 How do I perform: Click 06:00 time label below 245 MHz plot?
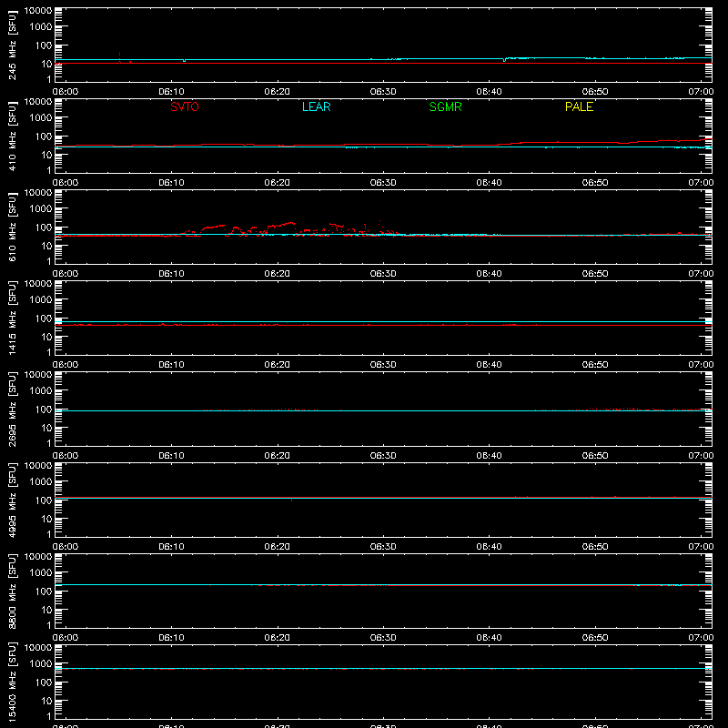[x=66, y=92]
